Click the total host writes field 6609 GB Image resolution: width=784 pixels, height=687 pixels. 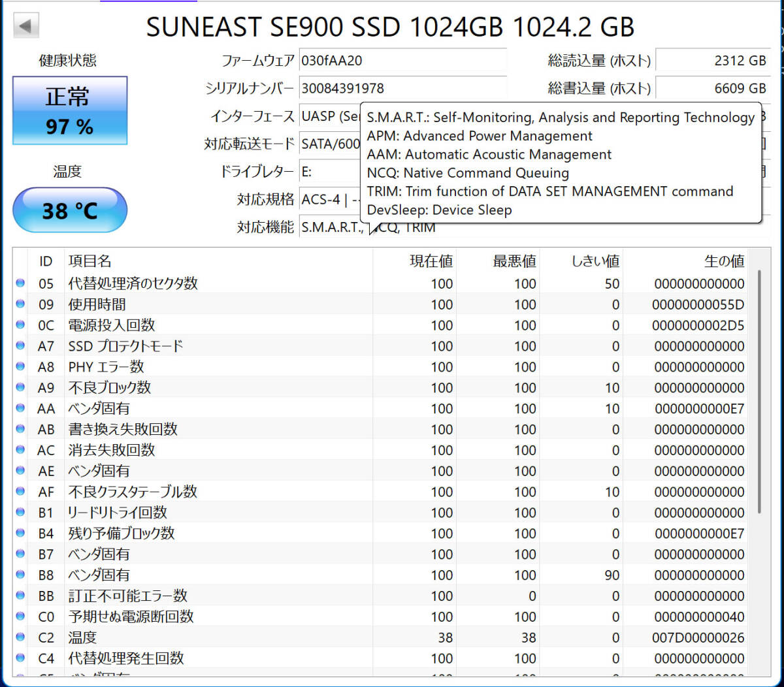click(712, 88)
